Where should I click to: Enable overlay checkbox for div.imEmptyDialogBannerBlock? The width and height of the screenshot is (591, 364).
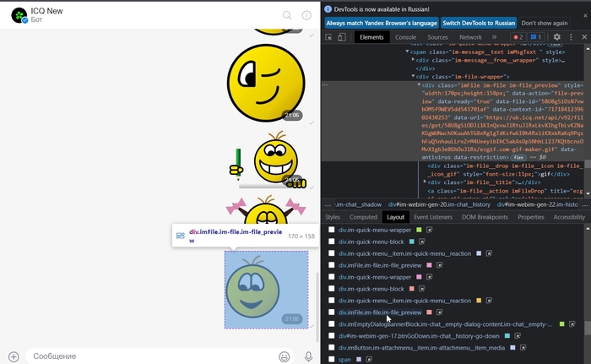[x=331, y=324]
